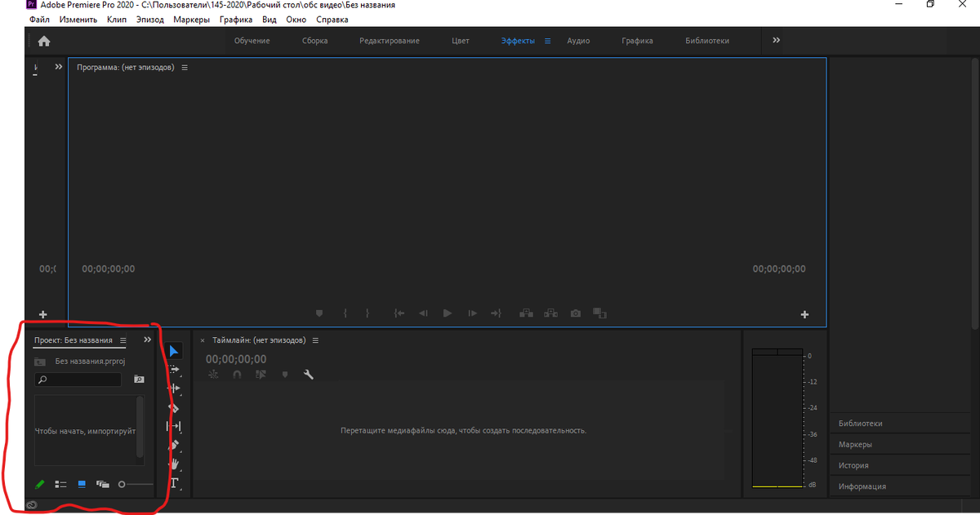
Task: Select the Slip tool
Action: [x=174, y=426]
